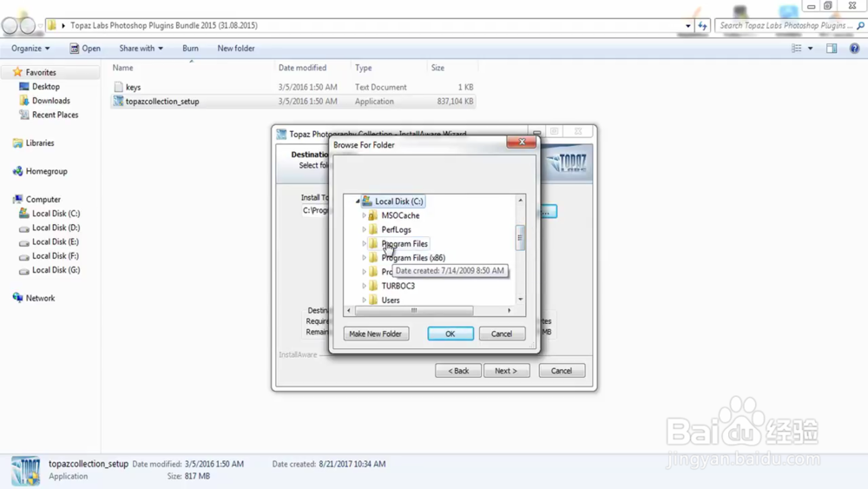Screen dimensions: 868x489
Task: Select Users folder in Browse For Folder
Action: [391, 301]
